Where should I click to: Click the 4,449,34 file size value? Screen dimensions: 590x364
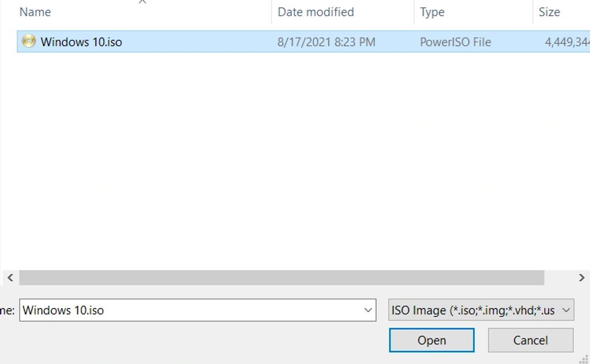[568, 41]
